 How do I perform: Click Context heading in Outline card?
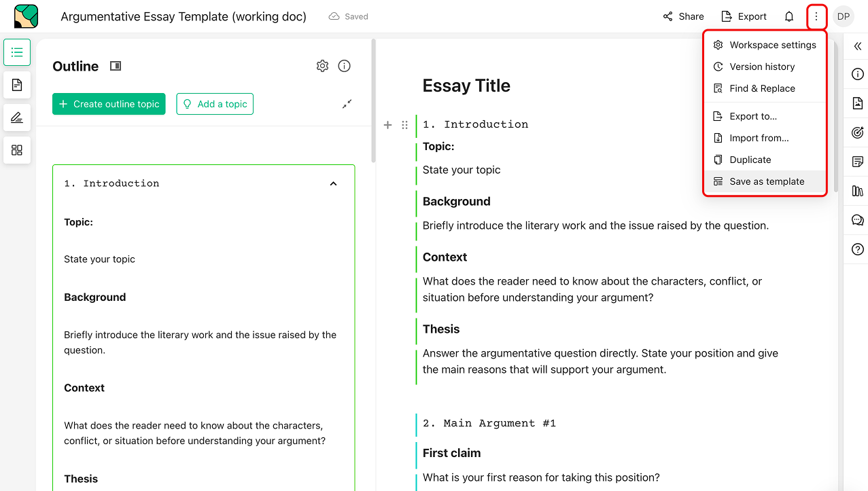(x=84, y=388)
